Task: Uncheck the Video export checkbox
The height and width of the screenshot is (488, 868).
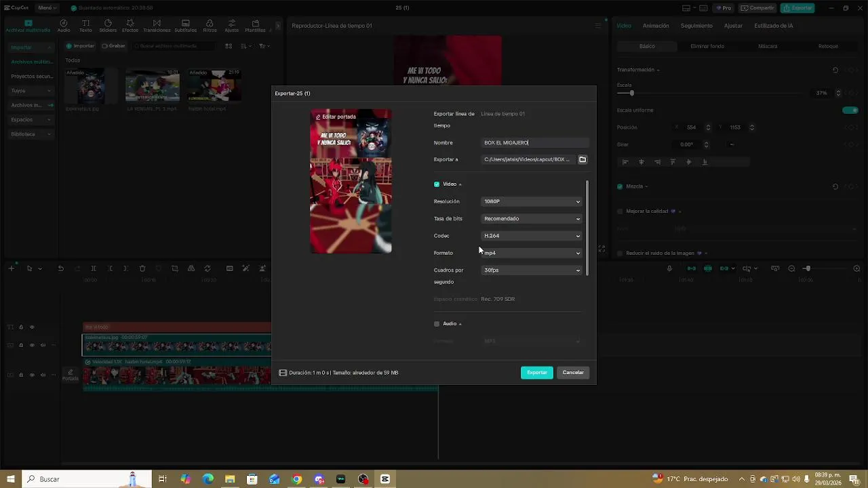Action: (437, 184)
